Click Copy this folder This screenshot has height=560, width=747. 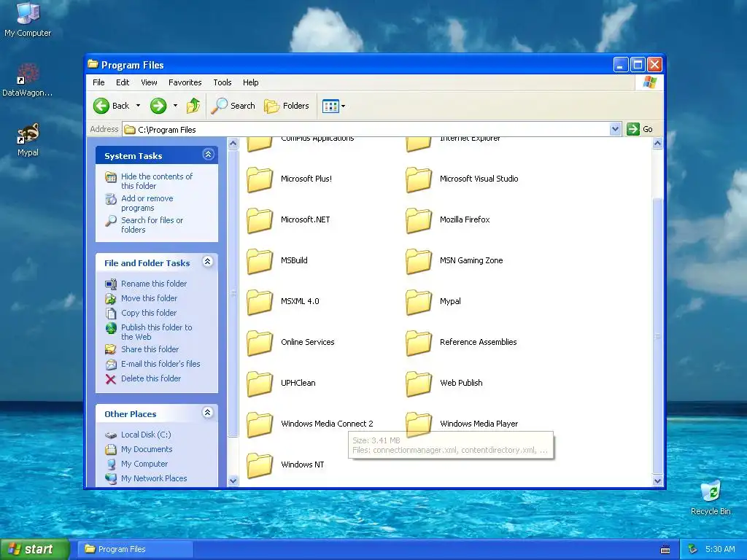(x=149, y=313)
